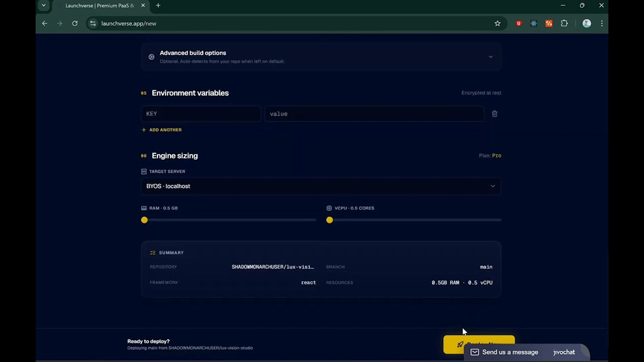Click the envelope icon in chat widget

click(x=475, y=352)
